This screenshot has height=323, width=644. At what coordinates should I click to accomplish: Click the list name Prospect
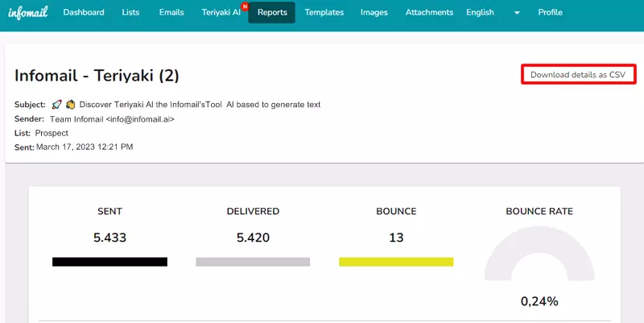(52, 133)
